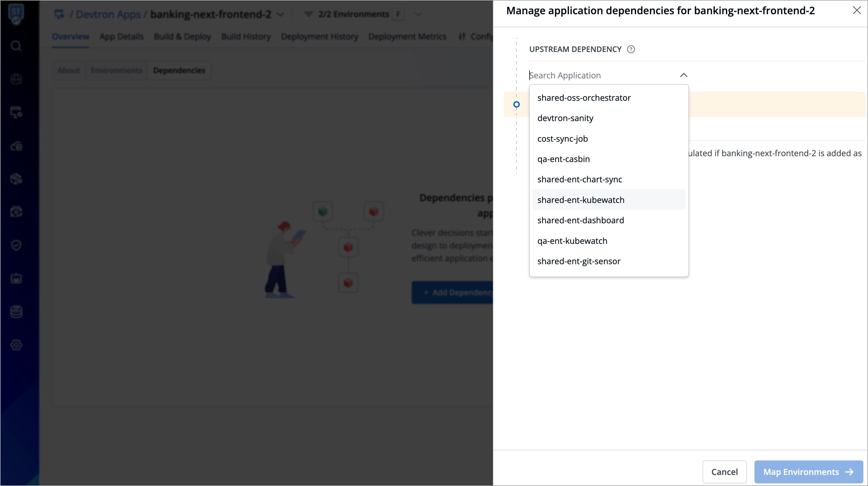Select qa-ent-casbin option
This screenshot has height=486, width=868.
563,159
